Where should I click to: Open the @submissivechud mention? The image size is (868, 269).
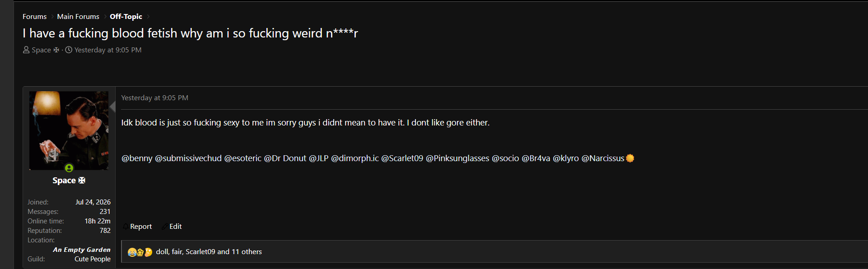click(x=188, y=158)
